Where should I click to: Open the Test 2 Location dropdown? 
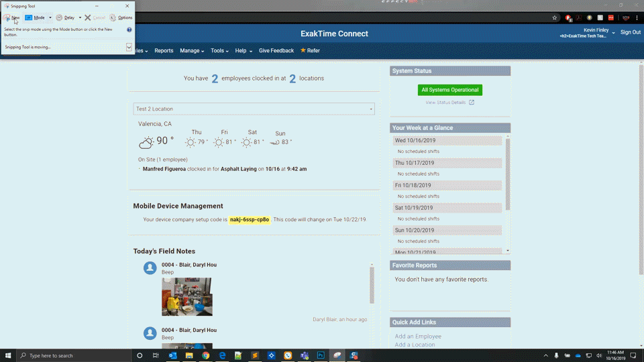pyautogui.click(x=254, y=109)
